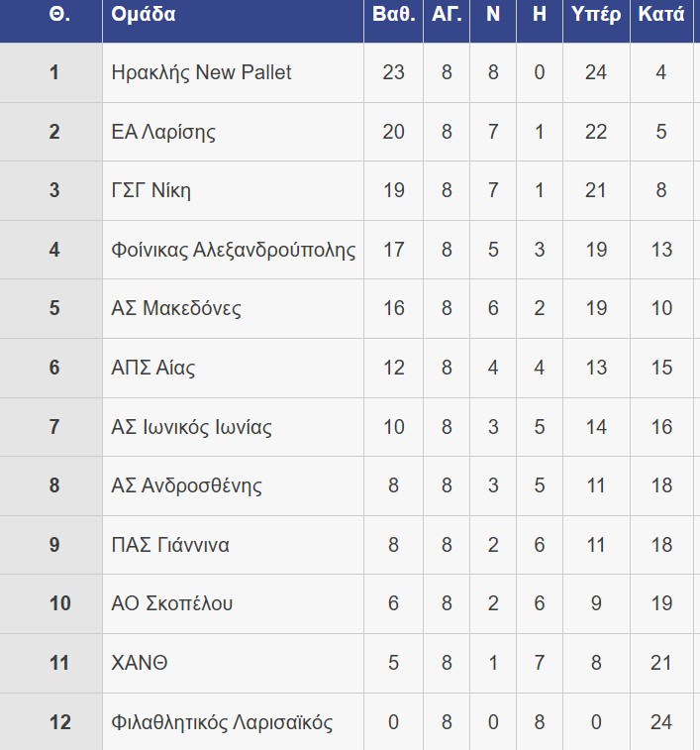700x750 pixels.
Task: Click the ΑΠΣ Αίας team name
Action: [153, 368]
